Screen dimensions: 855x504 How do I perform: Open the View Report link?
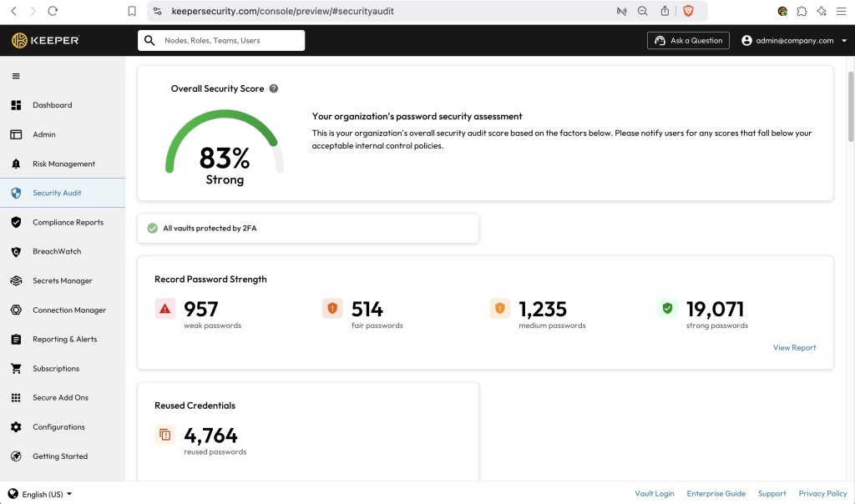[794, 348]
